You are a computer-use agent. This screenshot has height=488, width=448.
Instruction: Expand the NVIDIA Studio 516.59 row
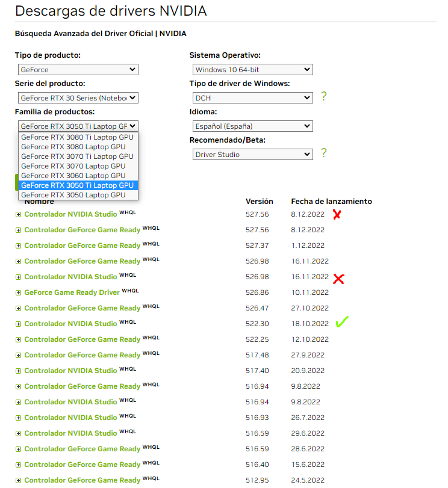coord(19,433)
